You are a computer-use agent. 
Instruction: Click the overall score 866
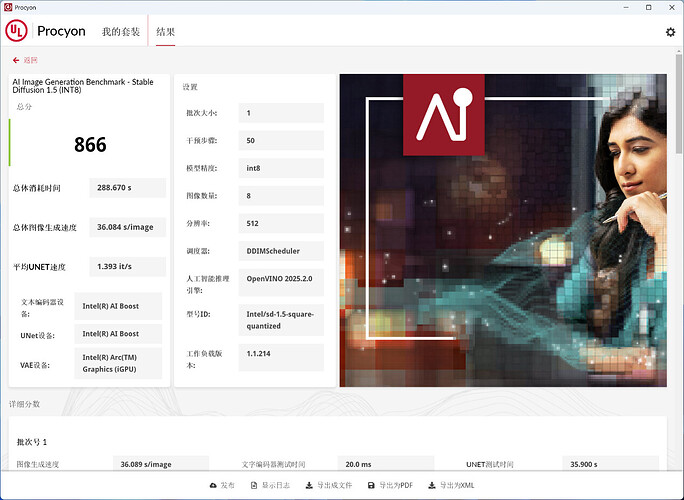point(90,145)
